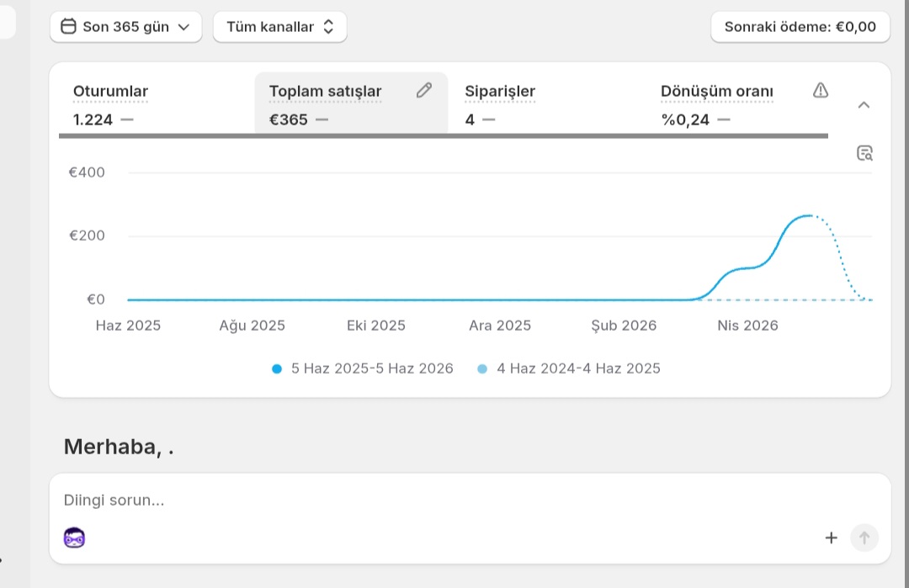Open the Son 365 gün date dropdown

coord(125,27)
